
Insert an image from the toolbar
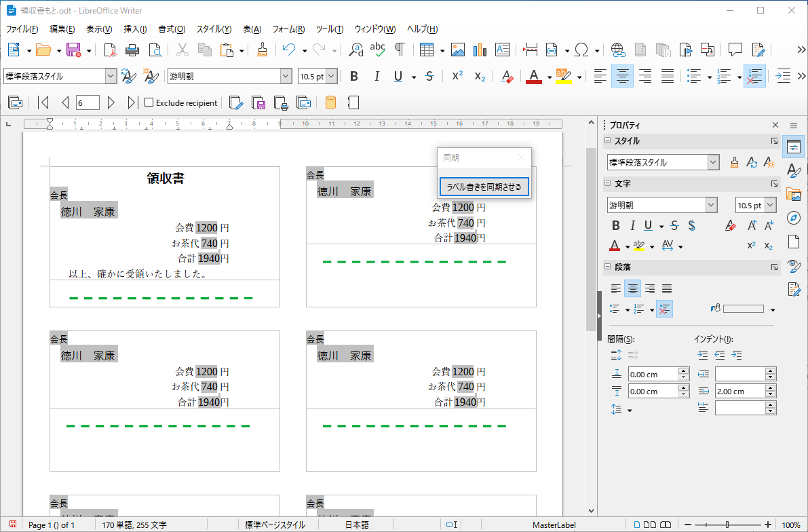[x=457, y=50]
